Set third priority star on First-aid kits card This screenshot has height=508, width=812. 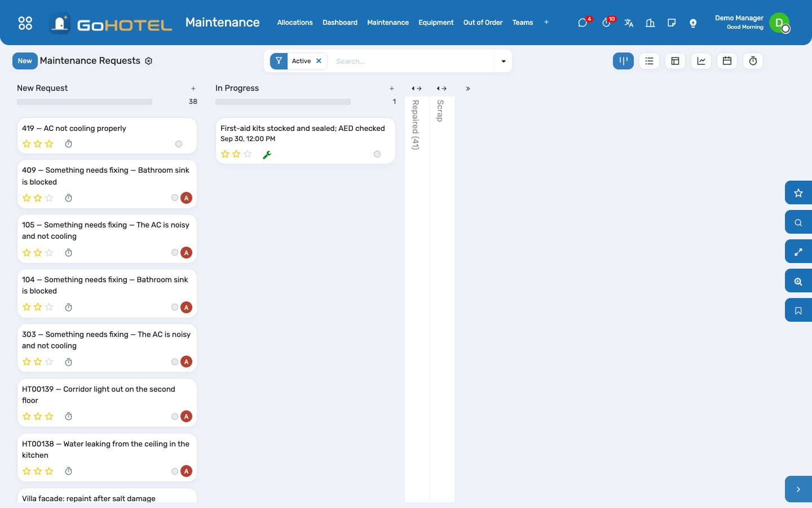(248, 154)
